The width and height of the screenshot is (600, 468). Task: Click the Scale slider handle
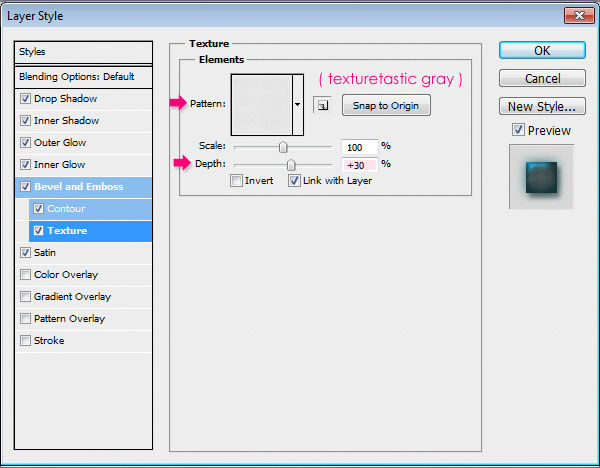point(283,147)
